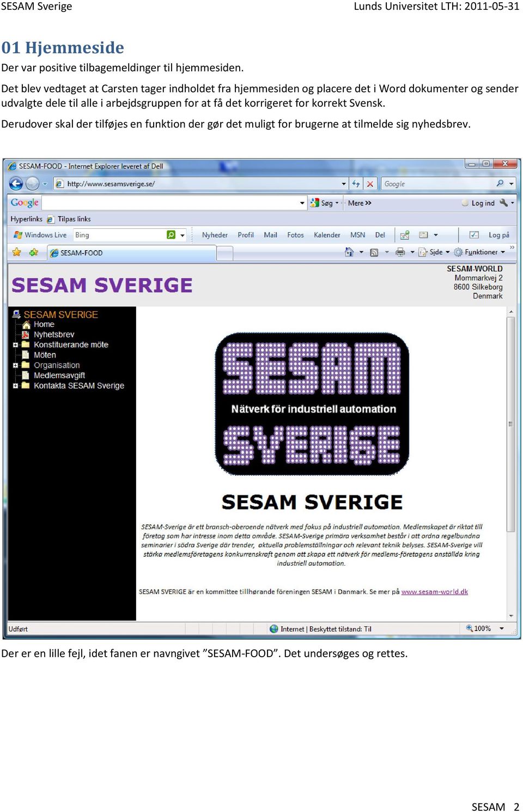Click the Tilpas links page icon
This screenshot has height=812, width=523.
50,219
